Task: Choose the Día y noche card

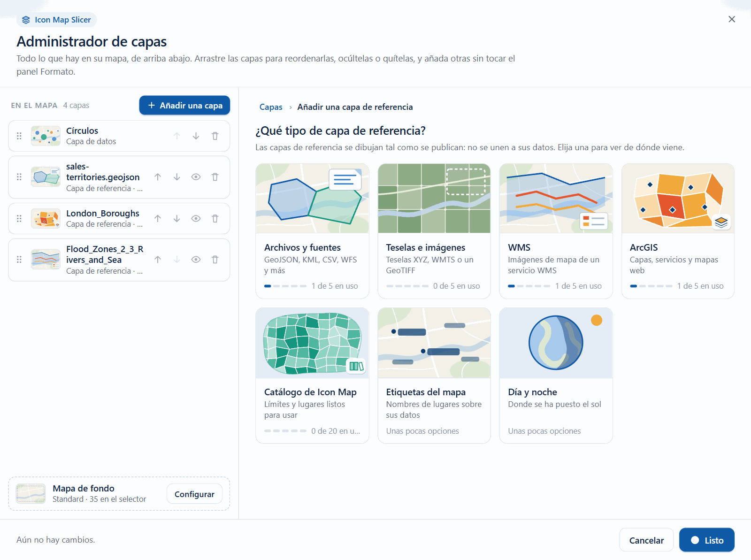Action: point(556,376)
